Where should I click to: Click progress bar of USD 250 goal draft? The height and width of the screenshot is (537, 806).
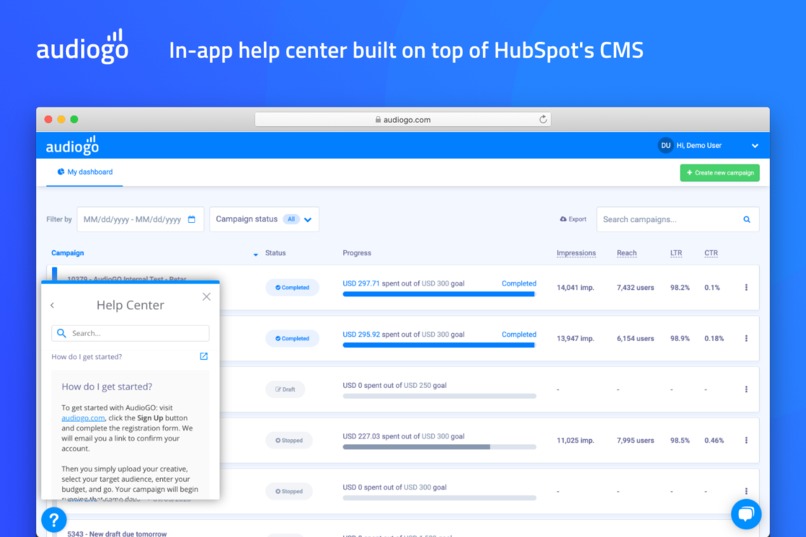pos(439,396)
